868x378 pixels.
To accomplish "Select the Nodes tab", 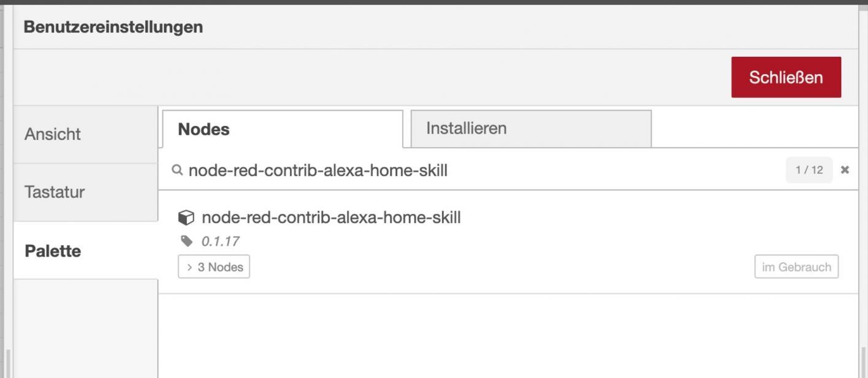I will (202, 129).
